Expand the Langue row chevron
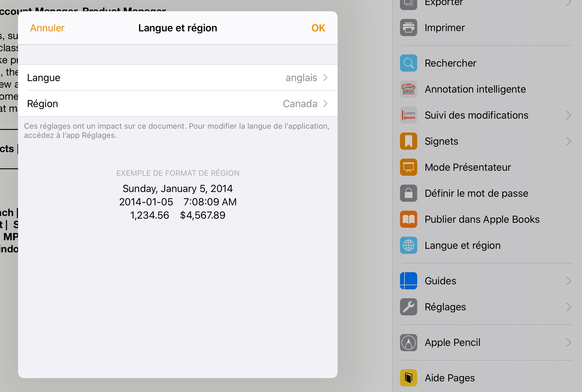 (325, 78)
